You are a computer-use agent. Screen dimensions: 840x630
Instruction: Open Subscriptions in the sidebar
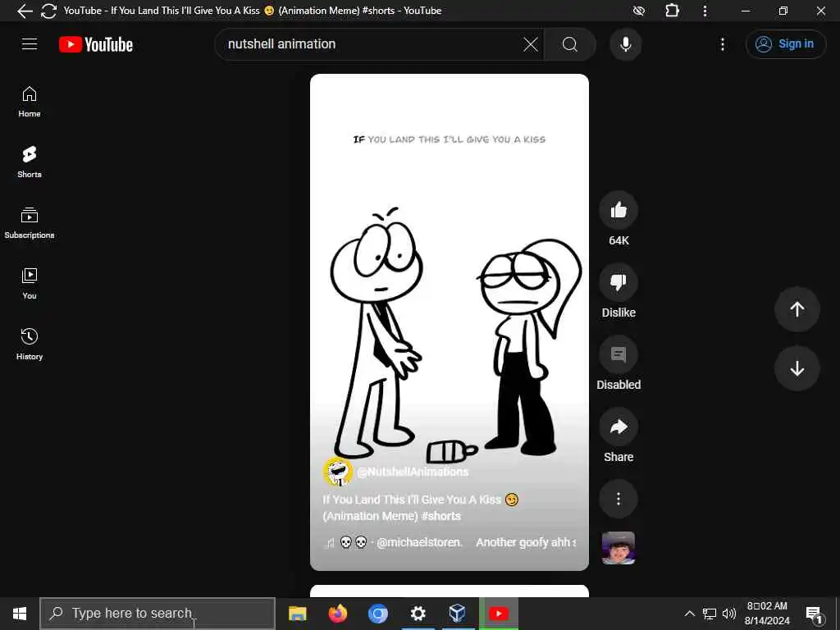pyautogui.click(x=30, y=223)
